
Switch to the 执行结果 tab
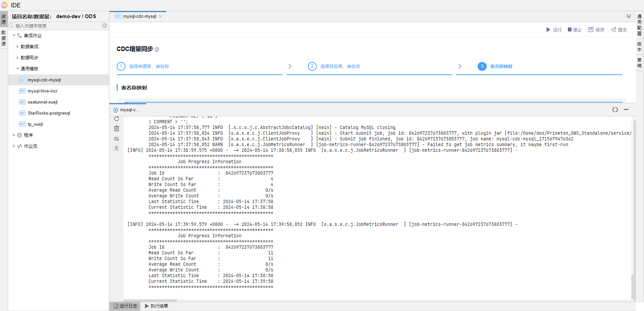pyautogui.click(x=156, y=306)
